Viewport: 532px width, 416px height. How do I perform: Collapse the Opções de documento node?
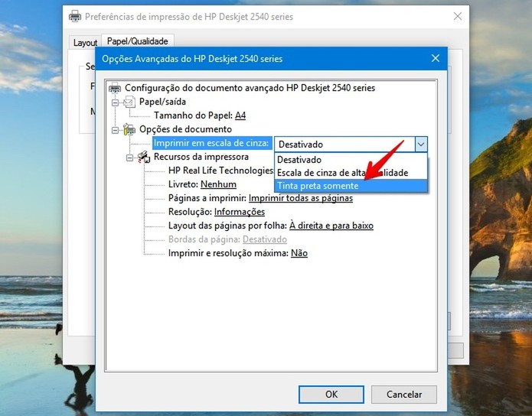point(116,130)
